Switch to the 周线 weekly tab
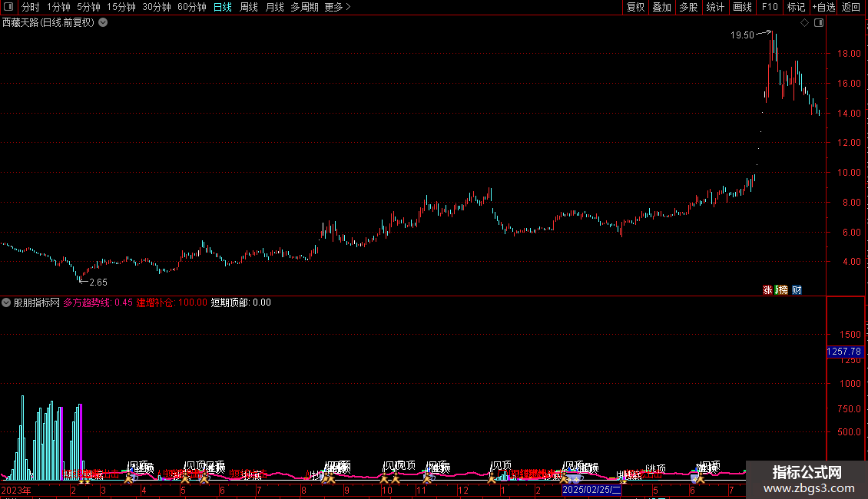Screen dimensions: 868x499 click(x=249, y=7)
